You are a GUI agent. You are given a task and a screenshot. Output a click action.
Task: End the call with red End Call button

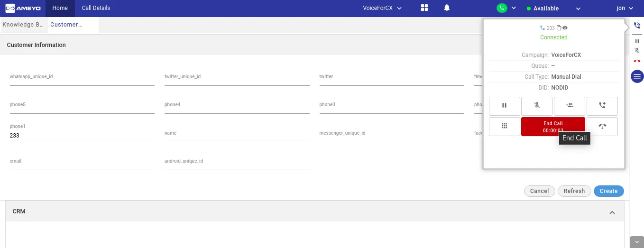tap(553, 127)
